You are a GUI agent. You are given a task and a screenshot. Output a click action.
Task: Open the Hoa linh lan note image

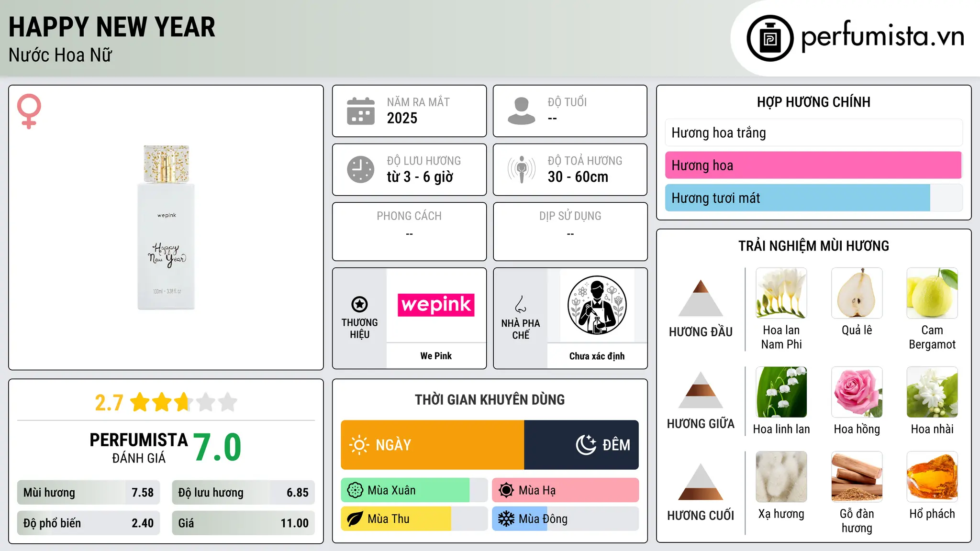point(781,392)
